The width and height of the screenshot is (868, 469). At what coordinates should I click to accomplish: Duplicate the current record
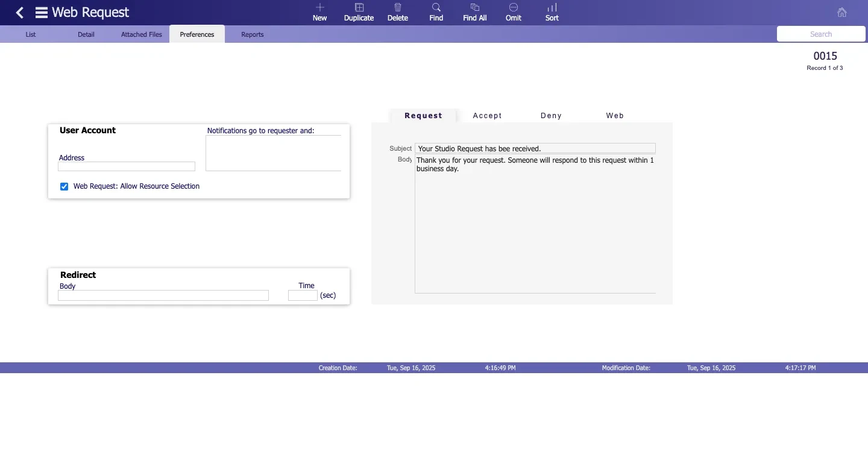click(x=359, y=12)
